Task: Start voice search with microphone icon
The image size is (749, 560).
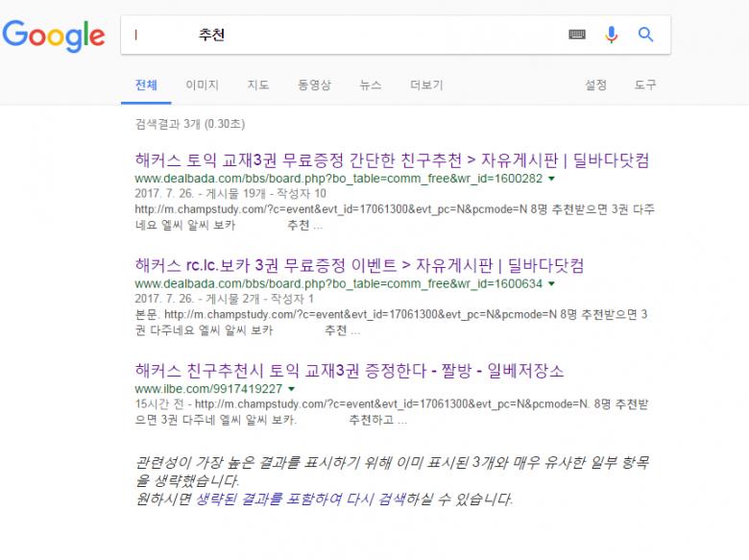Action: click(611, 35)
